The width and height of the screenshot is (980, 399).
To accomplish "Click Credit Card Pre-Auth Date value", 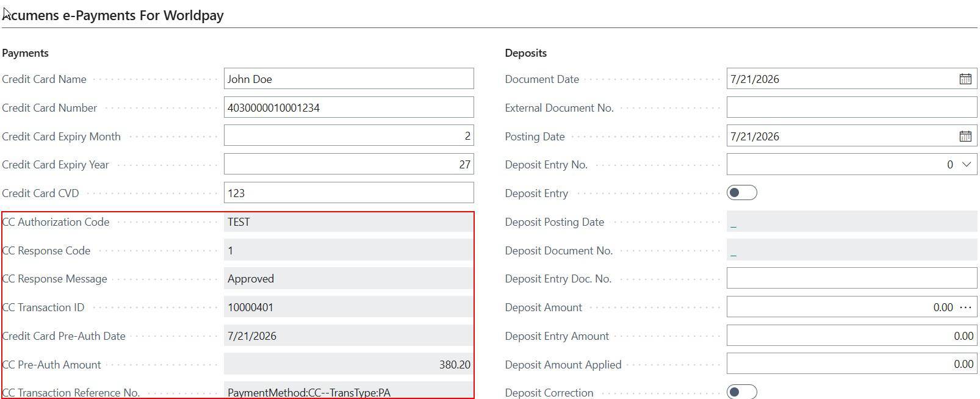I will click(x=348, y=336).
